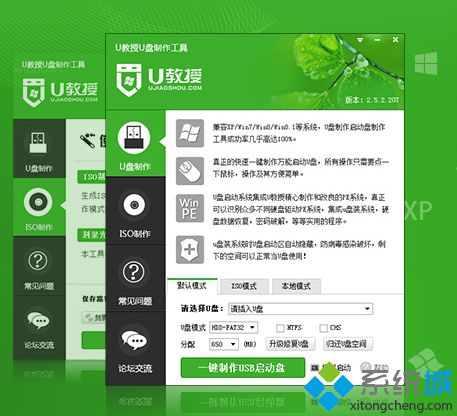The image size is (457, 416).
Task: Open 常见问题 question icon in front window
Action: click(x=134, y=272)
